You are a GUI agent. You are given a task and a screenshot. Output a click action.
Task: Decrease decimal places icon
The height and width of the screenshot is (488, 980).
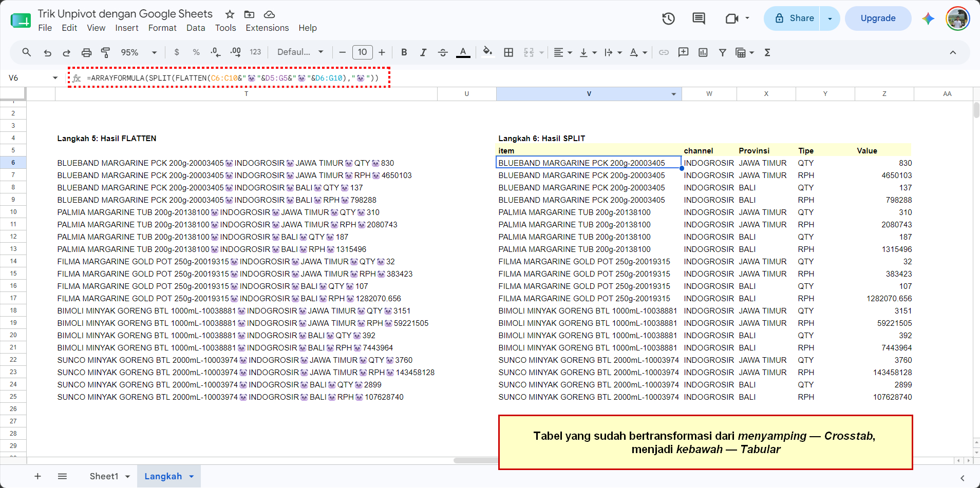click(216, 52)
